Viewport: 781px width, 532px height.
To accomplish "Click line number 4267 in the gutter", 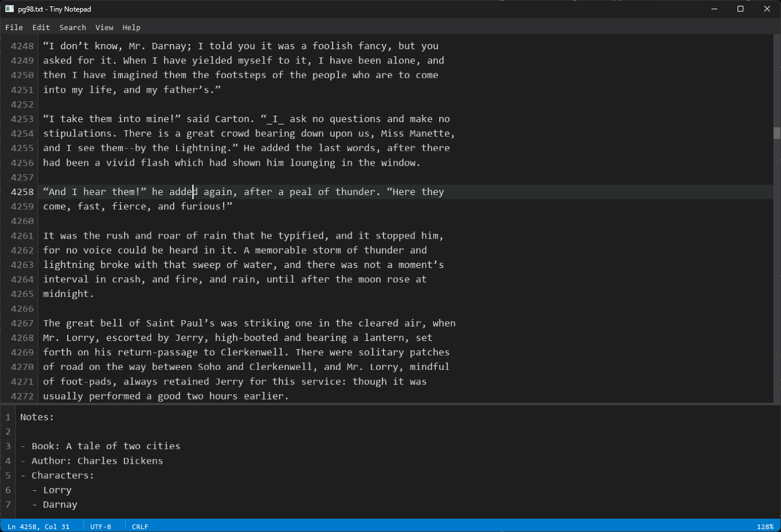I will [x=22, y=323].
